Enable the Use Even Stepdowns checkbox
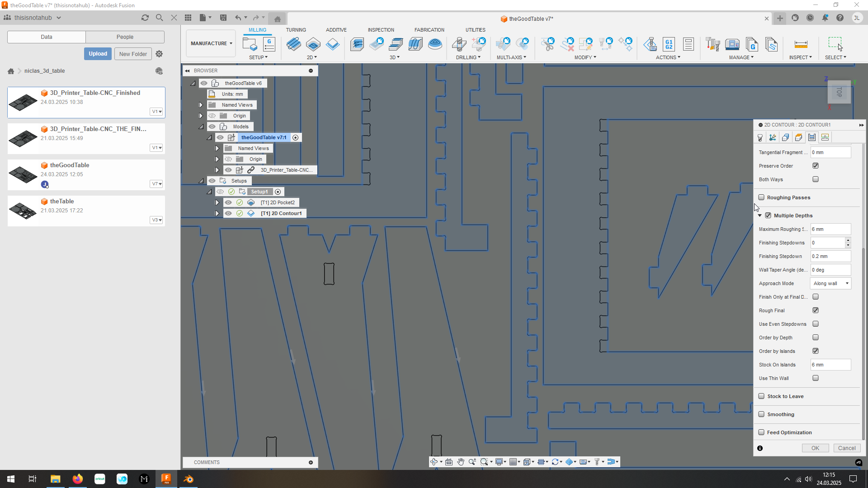 pyautogui.click(x=816, y=324)
